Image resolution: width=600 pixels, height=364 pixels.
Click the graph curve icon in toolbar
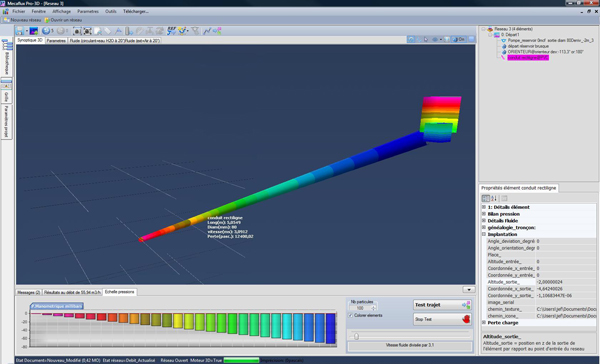coord(207,31)
